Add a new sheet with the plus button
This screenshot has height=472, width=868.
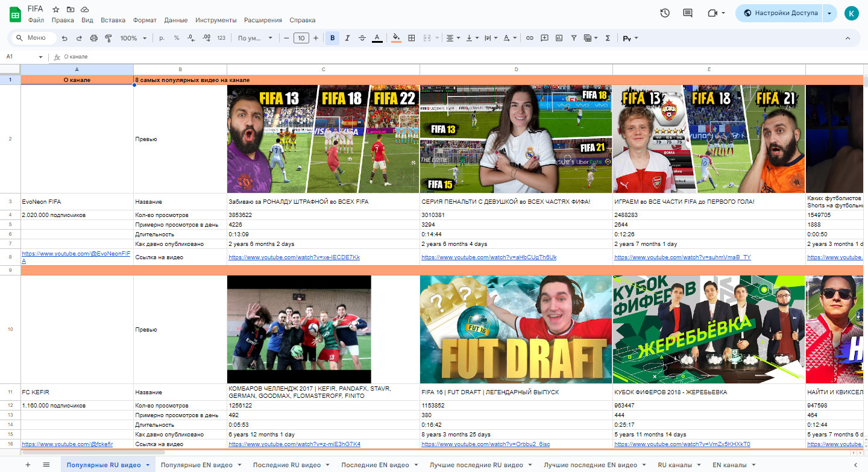click(x=28, y=465)
